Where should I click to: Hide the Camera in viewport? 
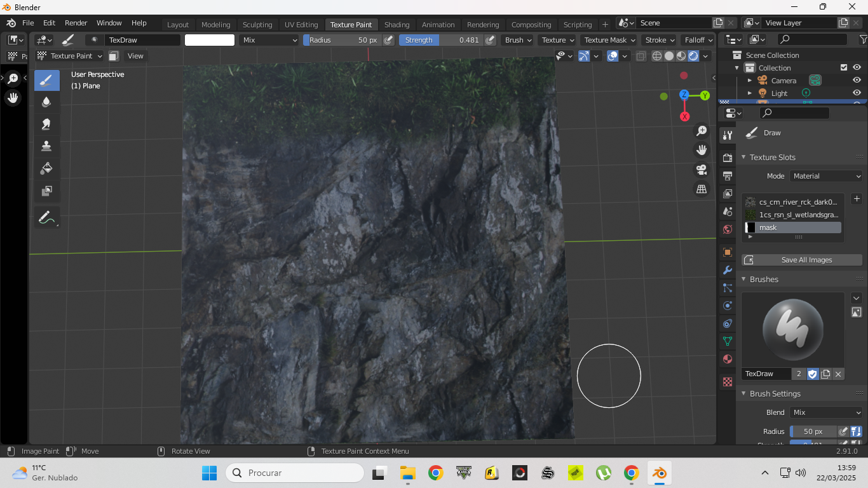857,80
